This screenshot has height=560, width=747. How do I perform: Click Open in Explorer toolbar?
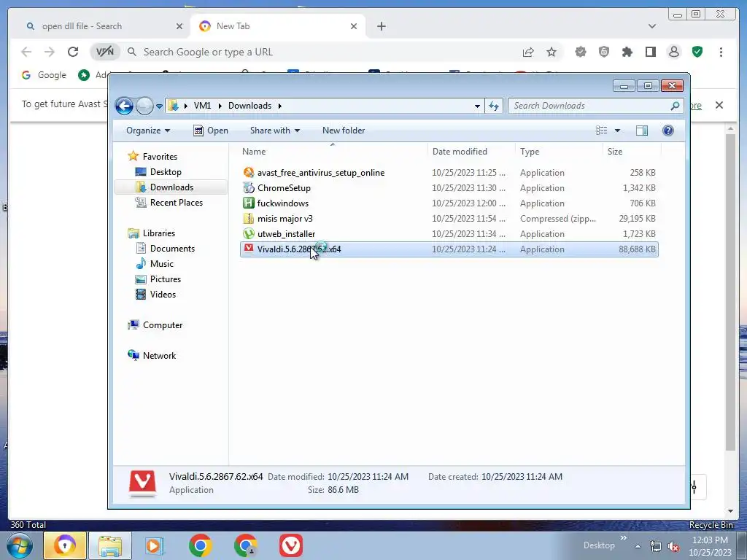(x=211, y=131)
